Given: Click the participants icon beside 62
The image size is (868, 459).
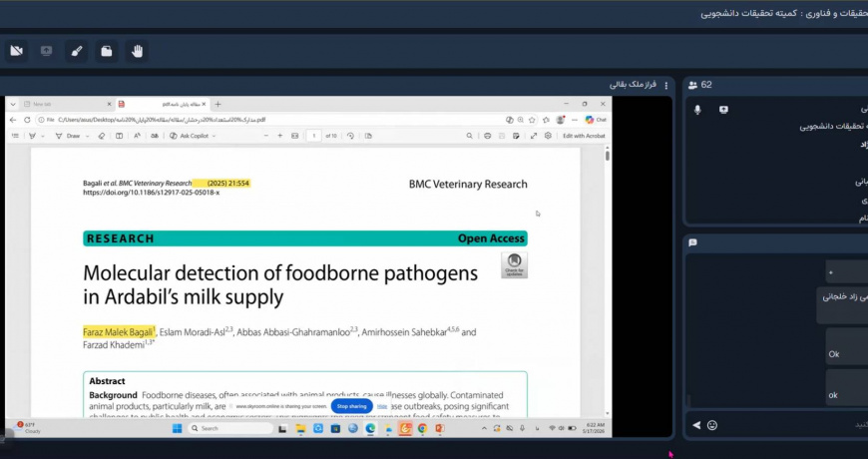Looking at the screenshot, I should (x=692, y=85).
